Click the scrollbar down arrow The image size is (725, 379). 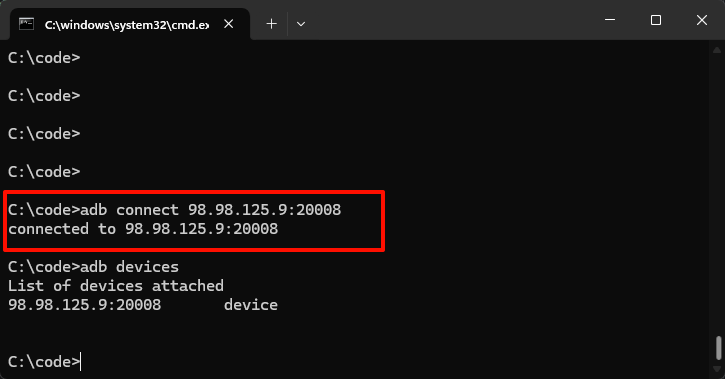coord(717,368)
